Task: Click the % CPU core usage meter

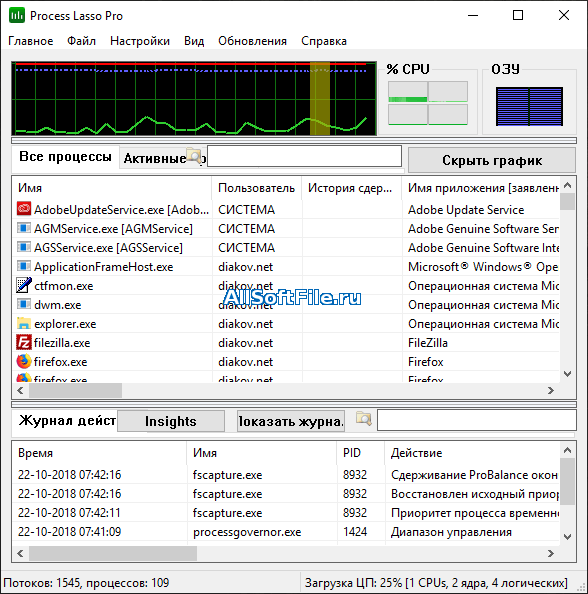Action: tap(428, 103)
